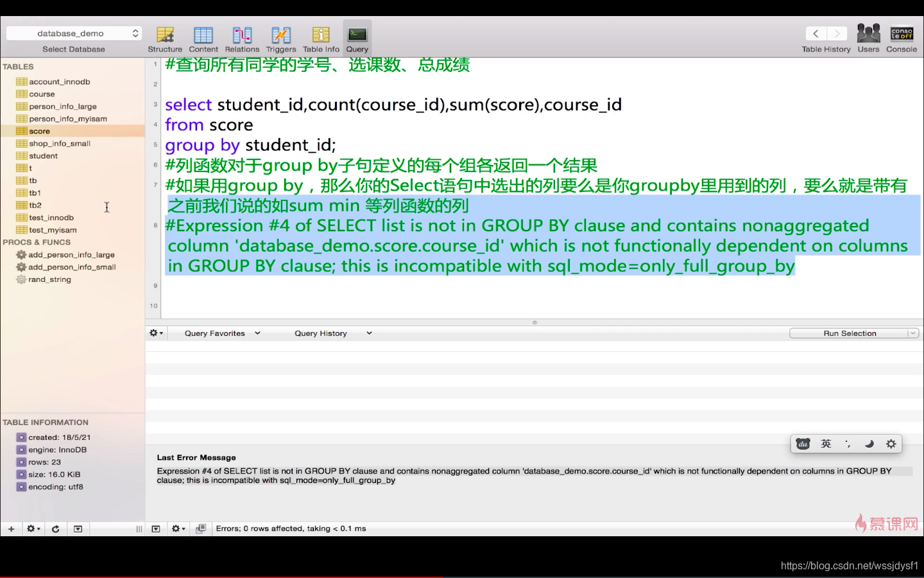Open the database_demo database selector
Image resolution: width=924 pixels, height=578 pixels.
[74, 33]
